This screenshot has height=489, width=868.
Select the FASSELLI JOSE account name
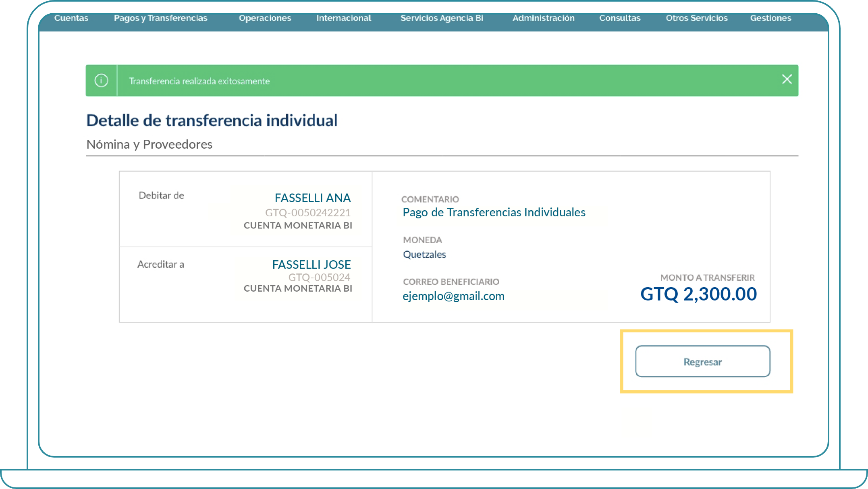[x=311, y=265]
